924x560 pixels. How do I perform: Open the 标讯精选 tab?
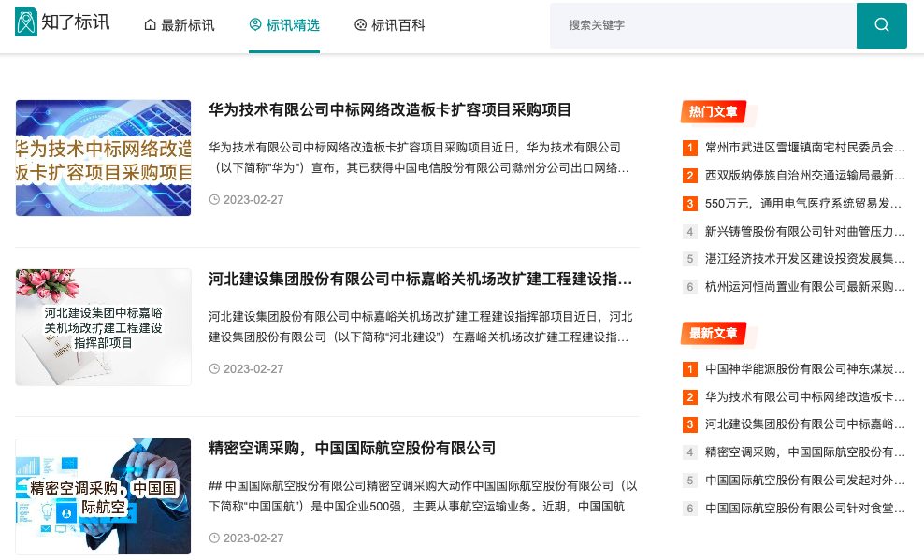pos(284,25)
